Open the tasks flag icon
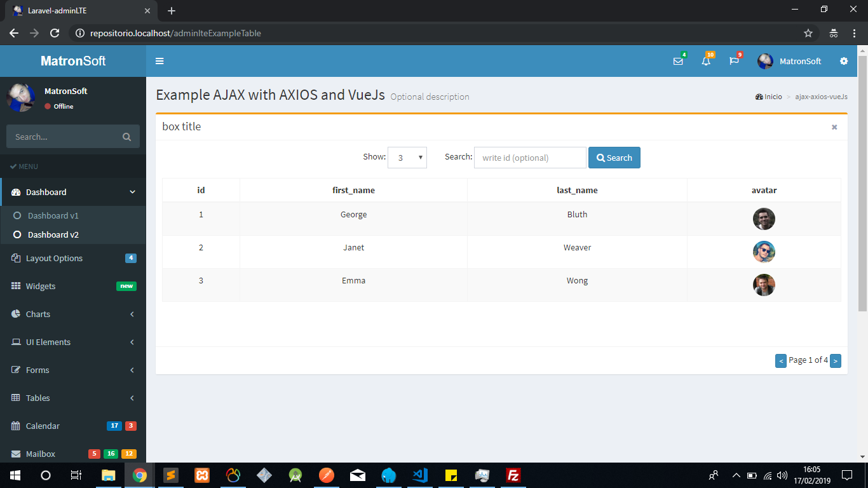 pyautogui.click(x=734, y=61)
